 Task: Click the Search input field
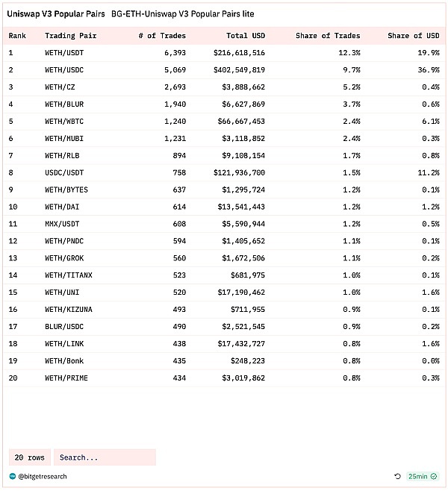click(105, 457)
